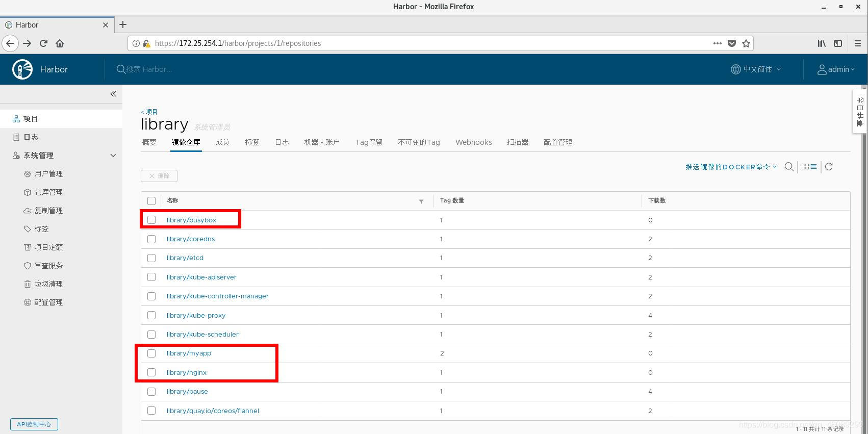Switch to the 成员 tab
The height and width of the screenshot is (434, 868).
tap(222, 142)
